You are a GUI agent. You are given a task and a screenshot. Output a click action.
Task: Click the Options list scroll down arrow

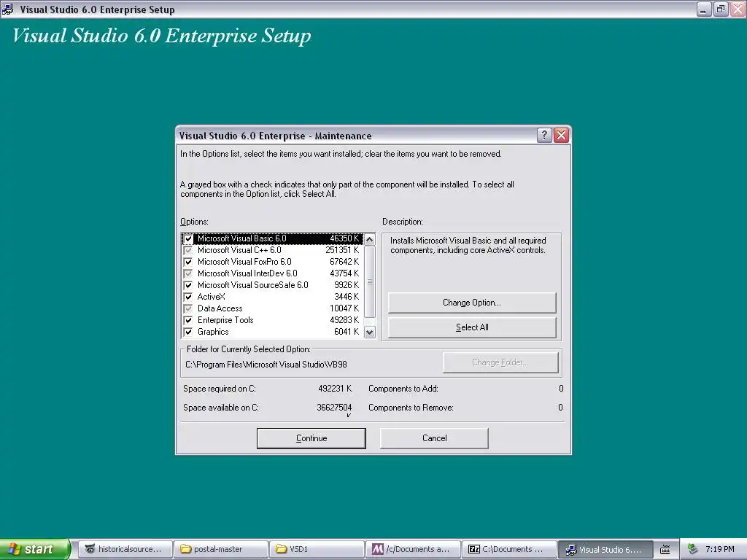pyautogui.click(x=370, y=332)
